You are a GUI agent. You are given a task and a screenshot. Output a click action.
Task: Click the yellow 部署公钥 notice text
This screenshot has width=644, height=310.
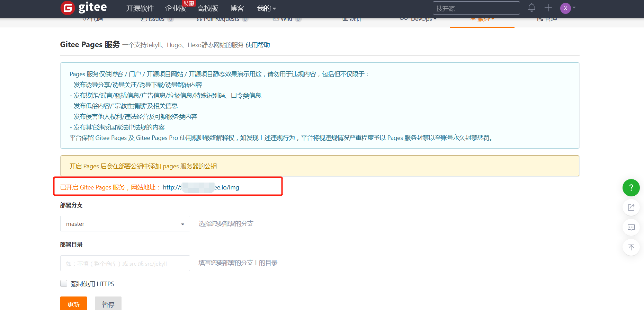coord(143,166)
